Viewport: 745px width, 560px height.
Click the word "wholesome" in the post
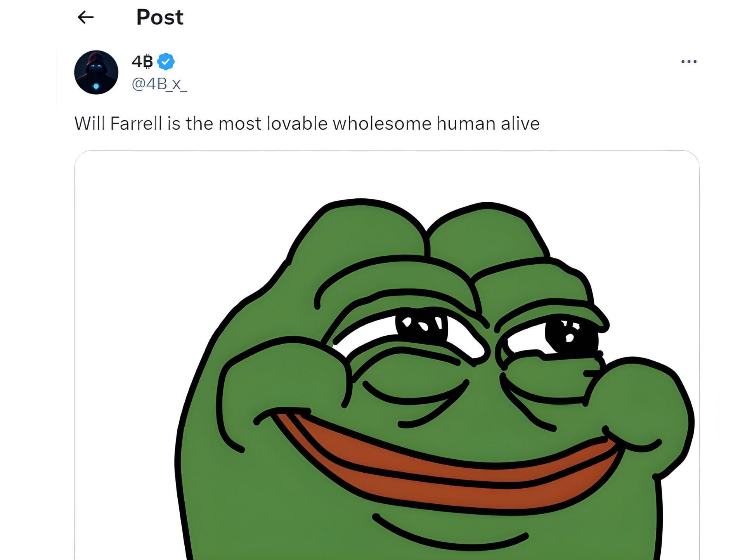pyautogui.click(x=382, y=123)
